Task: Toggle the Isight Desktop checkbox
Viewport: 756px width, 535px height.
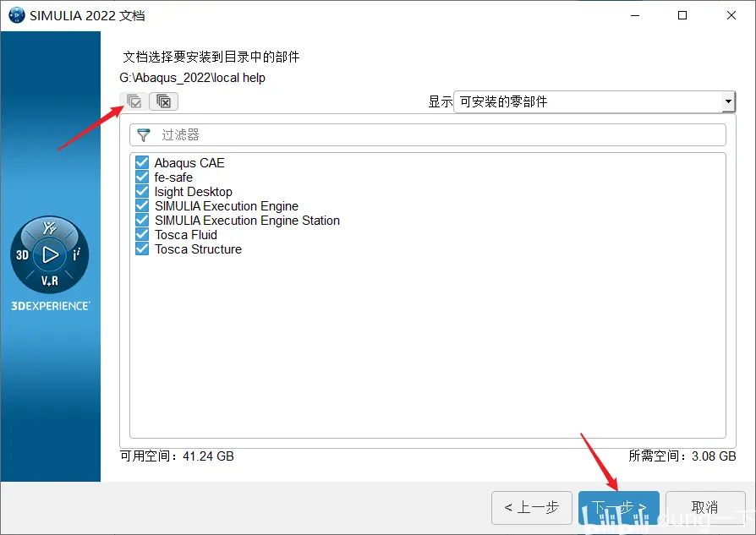Action: 142,191
